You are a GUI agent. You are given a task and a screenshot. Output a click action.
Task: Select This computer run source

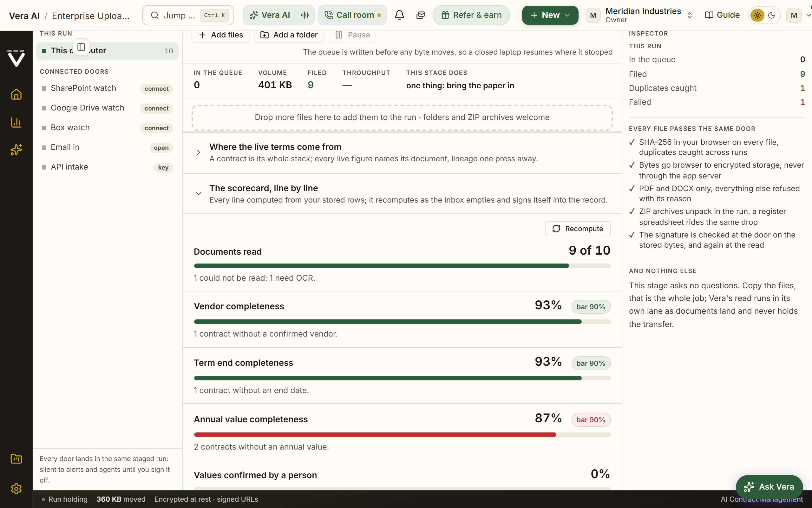coord(108,51)
